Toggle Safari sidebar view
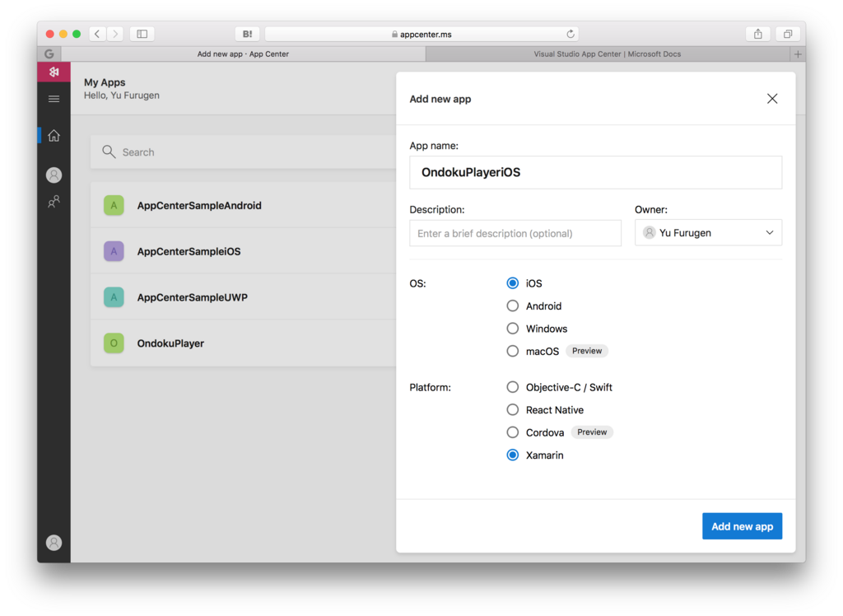The width and height of the screenshot is (843, 616). pyautogui.click(x=142, y=34)
